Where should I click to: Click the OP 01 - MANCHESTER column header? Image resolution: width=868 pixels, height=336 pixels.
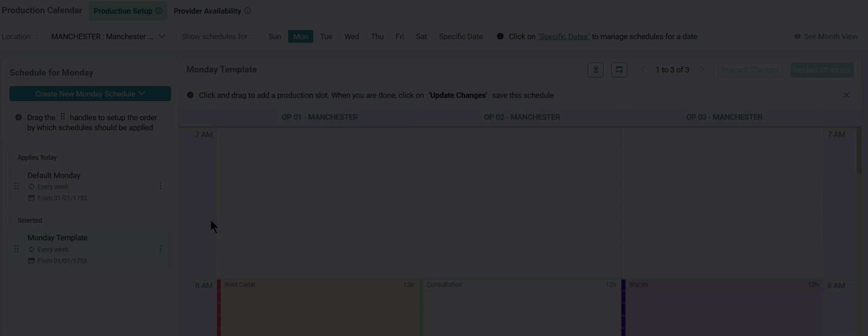[x=320, y=117]
